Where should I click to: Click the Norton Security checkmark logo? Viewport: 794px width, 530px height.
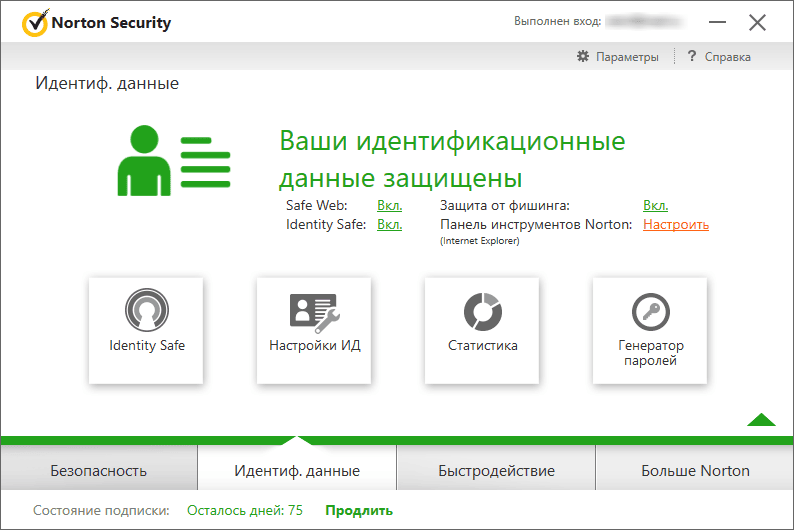point(35,23)
